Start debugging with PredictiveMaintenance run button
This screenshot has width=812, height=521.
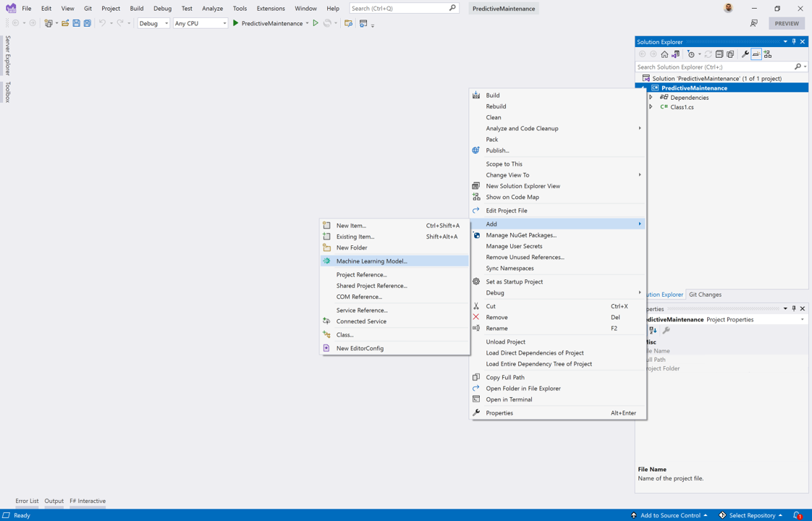[x=267, y=23]
